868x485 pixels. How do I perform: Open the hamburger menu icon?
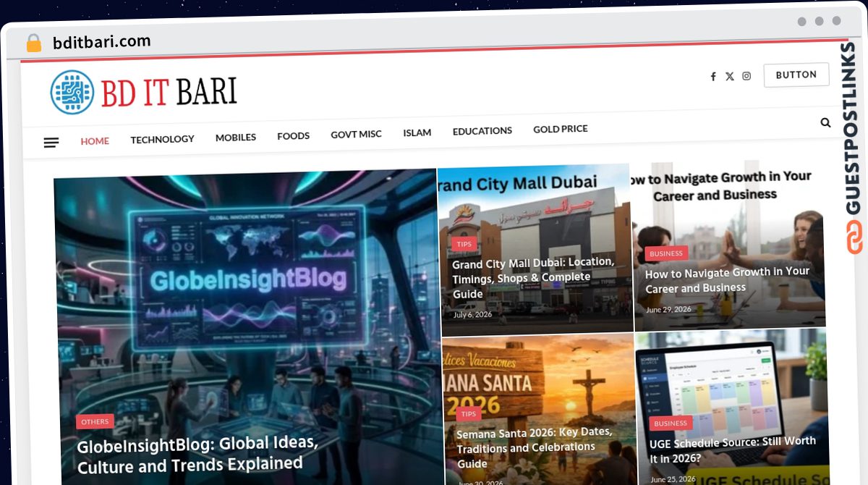click(51, 143)
